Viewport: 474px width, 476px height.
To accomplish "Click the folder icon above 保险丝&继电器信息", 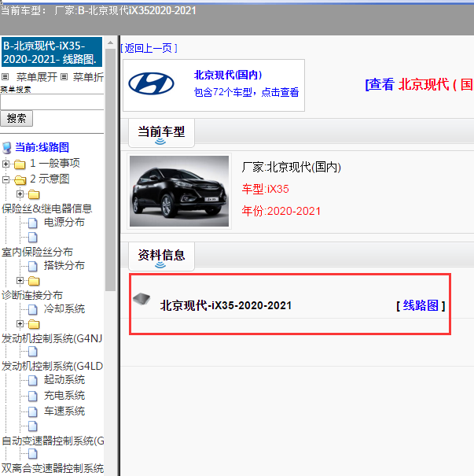I will tap(34, 194).
